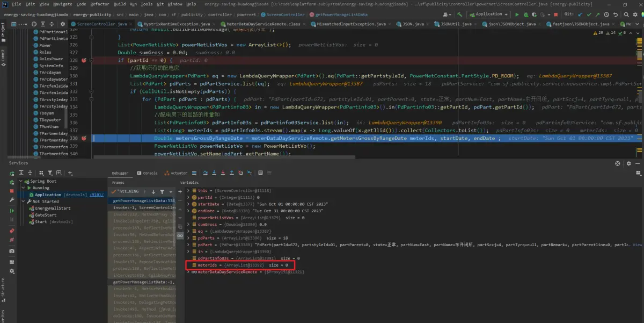Select TDaywater in the project tree
Image resolution: width=644 pixels, height=323 pixels.
click(50, 120)
